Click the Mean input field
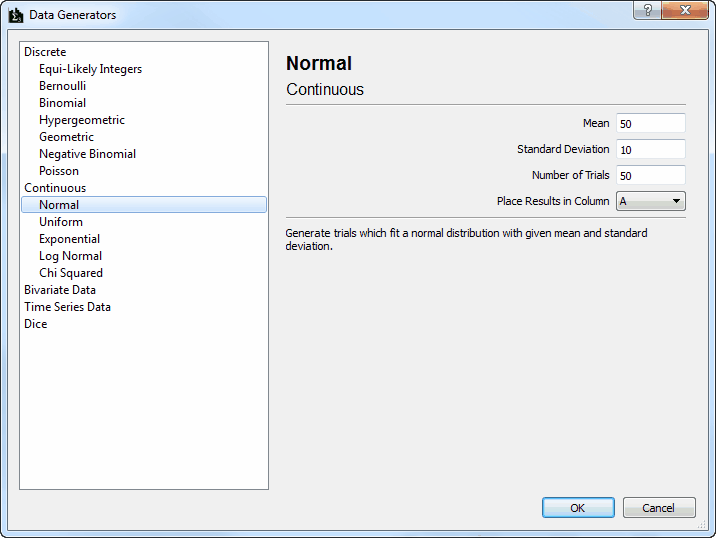The width and height of the screenshot is (716, 538). pyautogui.click(x=651, y=123)
